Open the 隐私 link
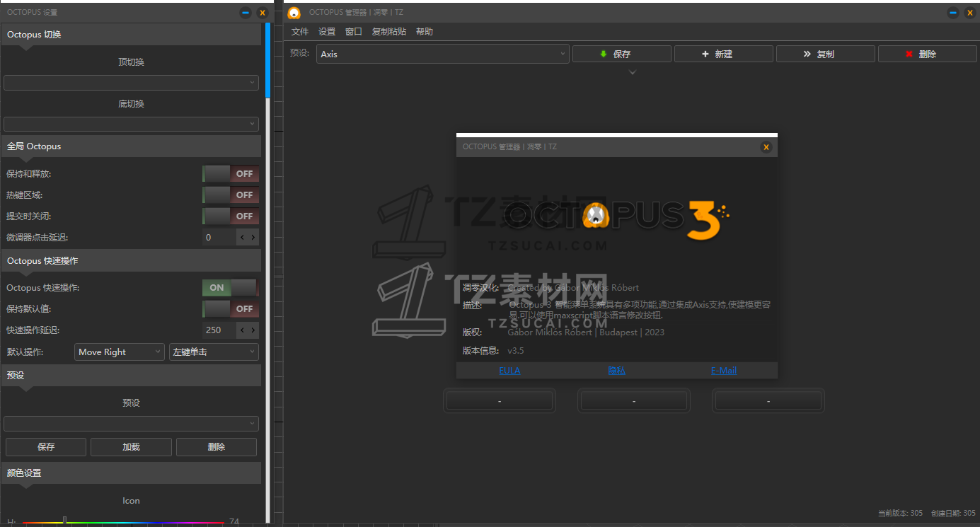 click(616, 371)
